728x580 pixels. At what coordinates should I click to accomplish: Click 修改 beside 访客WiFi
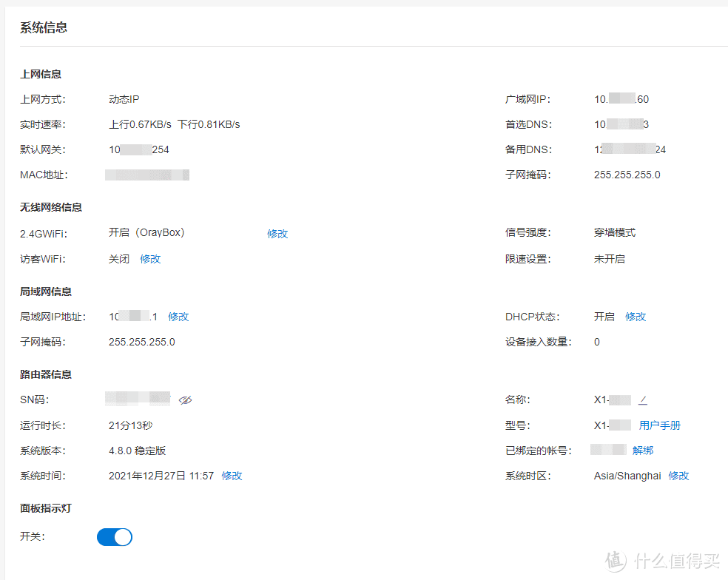click(150, 259)
